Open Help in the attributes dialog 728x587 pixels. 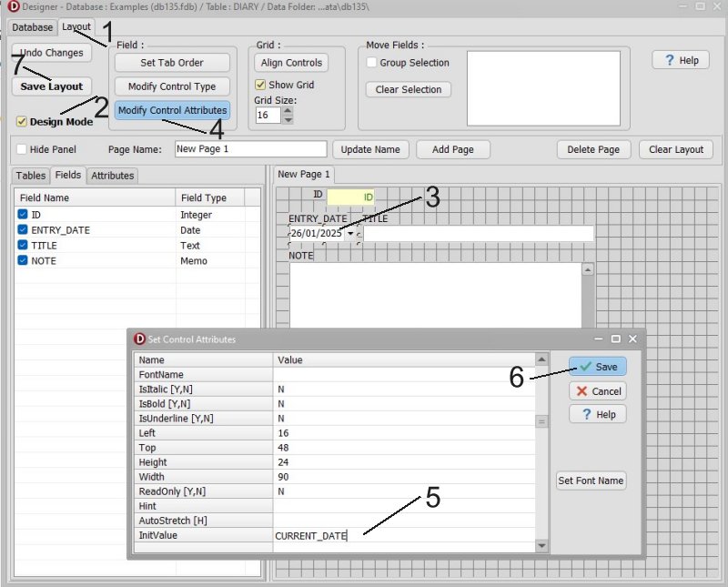pos(598,414)
